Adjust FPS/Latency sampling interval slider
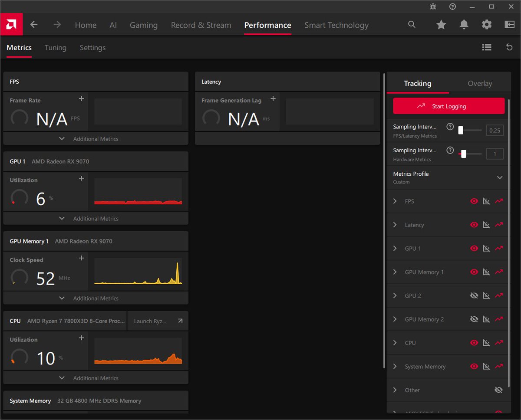 [470, 130]
